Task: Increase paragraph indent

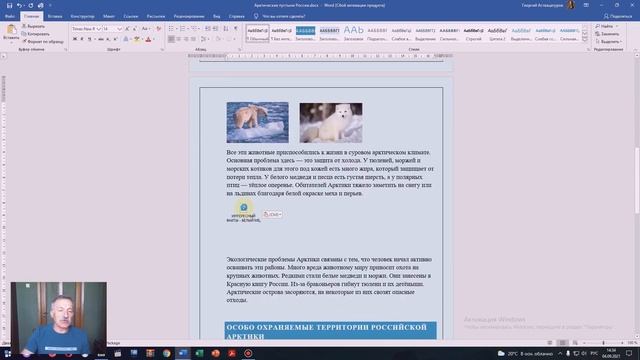Action: click(215, 29)
